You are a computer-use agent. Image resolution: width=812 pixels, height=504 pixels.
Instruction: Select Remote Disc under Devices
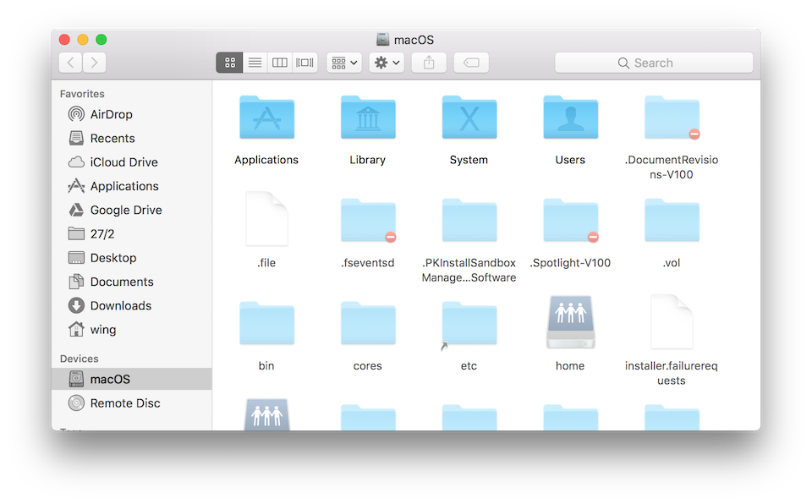pos(124,403)
